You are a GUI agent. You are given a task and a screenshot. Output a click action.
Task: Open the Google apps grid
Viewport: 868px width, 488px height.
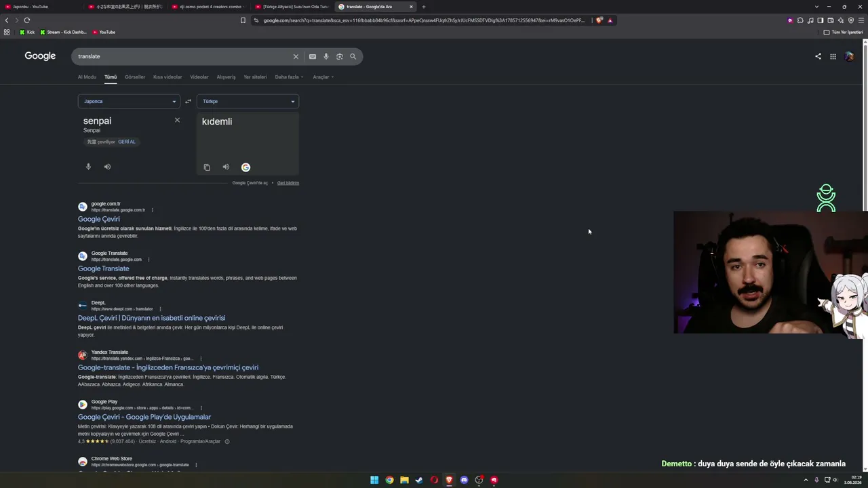pos(833,56)
